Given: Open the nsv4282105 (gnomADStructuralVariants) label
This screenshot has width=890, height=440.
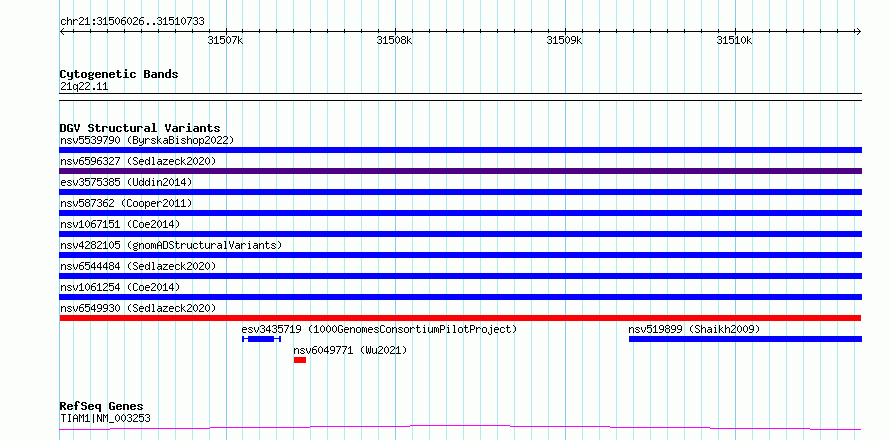Looking at the screenshot, I should [x=171, y=245].
